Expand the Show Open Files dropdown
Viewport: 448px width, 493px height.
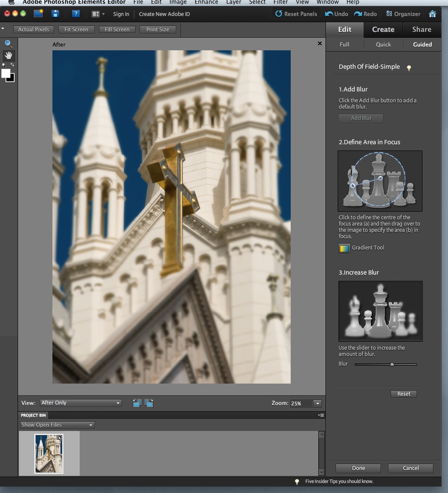[x=57, y=425]
